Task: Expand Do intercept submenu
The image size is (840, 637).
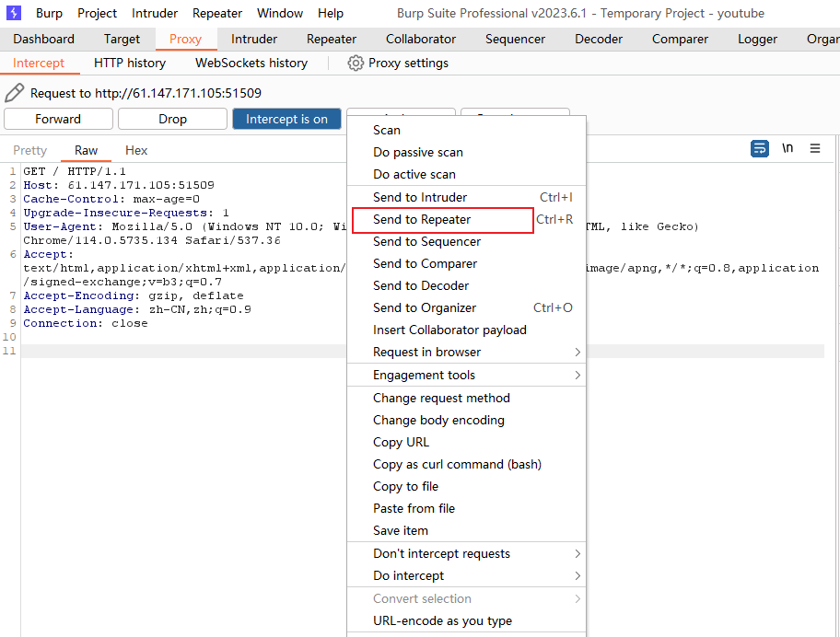Action: (x=466, y=576)
